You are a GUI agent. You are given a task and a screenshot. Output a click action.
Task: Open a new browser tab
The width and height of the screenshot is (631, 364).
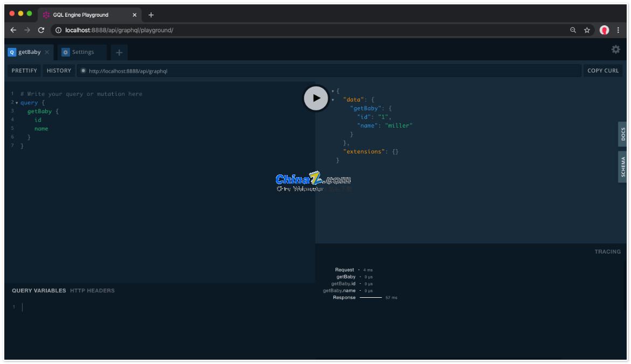151,15
